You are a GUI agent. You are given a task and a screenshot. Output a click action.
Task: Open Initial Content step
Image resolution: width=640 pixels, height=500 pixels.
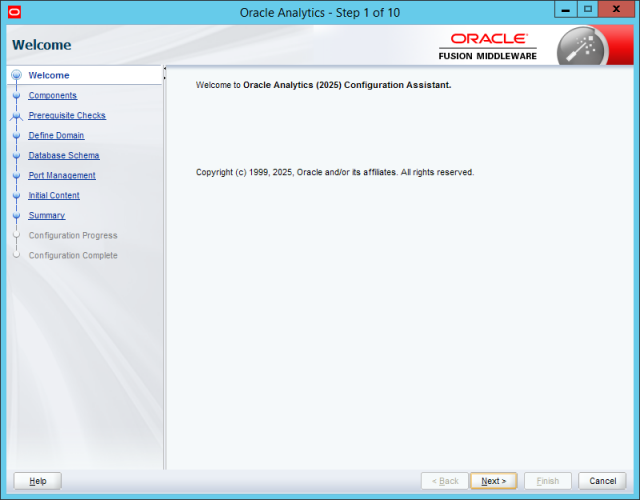(x=54, y=196)
